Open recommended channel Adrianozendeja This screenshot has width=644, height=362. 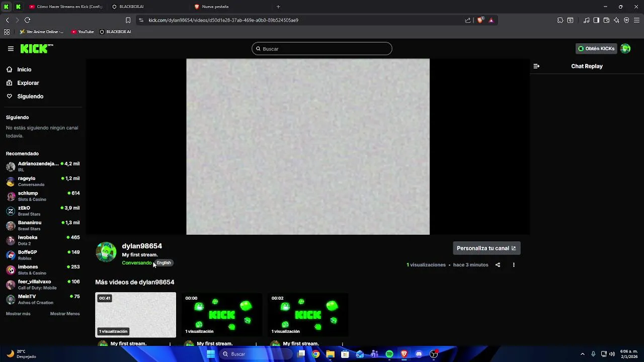point(43,167)
